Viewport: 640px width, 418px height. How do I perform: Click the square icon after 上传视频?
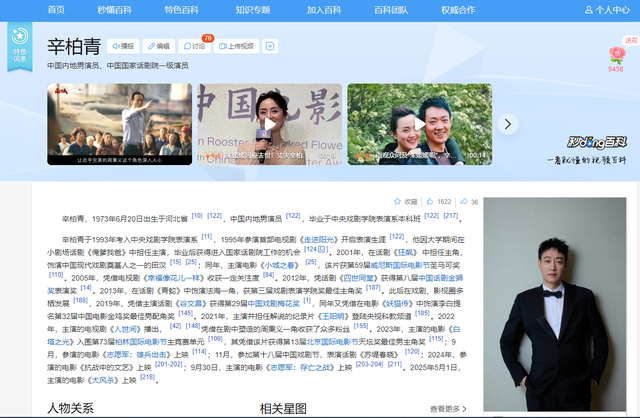[x=270, y=46]
